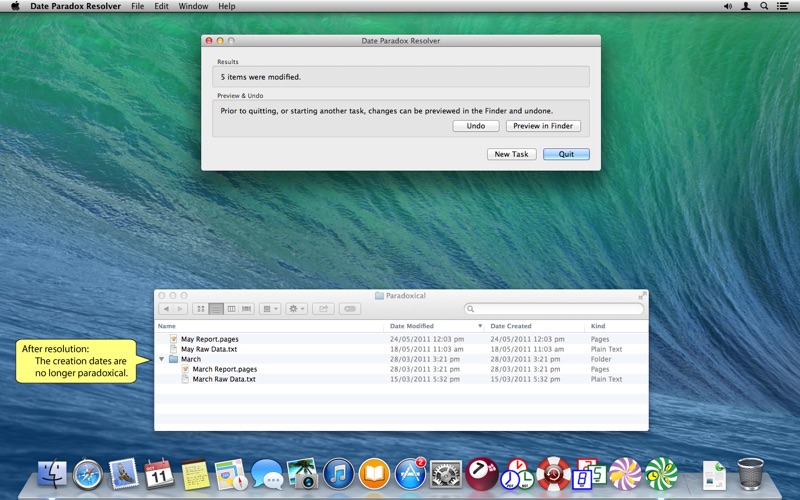Viewport: 800px width, 500px height.
Task: Open the purple swirl app in Dock
Action: click(x=625, y=474)
